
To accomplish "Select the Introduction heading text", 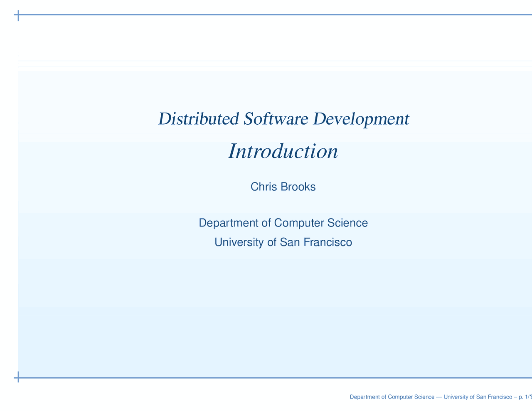I will point(283,151).
